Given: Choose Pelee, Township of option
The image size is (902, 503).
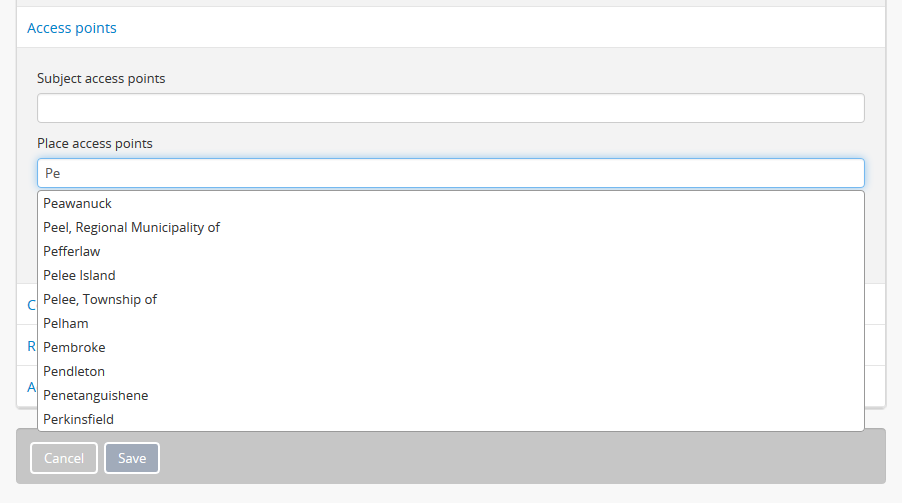Looking at the screenshot, I should [100, 299].
